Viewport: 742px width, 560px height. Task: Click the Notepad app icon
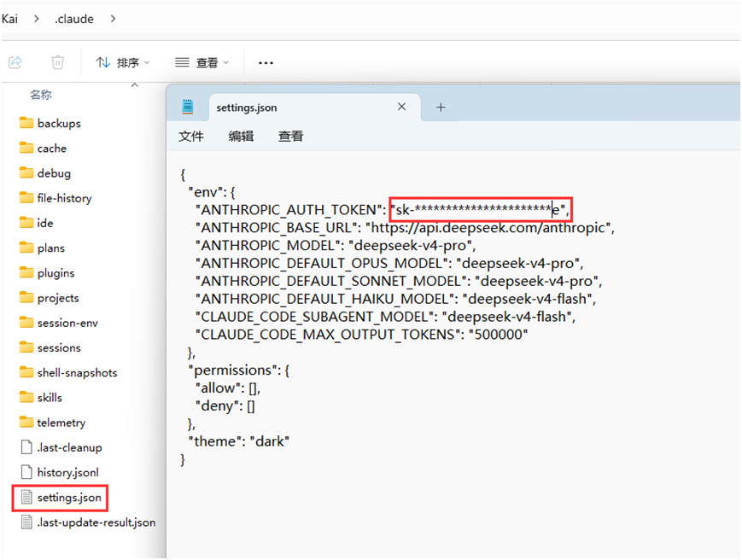pyautogui.click(x=187, y=107)
